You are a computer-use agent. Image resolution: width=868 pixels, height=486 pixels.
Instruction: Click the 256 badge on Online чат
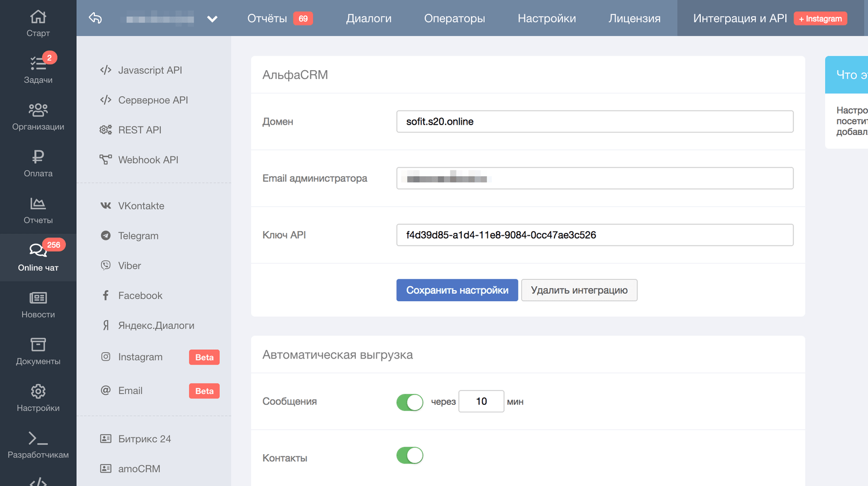54,245
